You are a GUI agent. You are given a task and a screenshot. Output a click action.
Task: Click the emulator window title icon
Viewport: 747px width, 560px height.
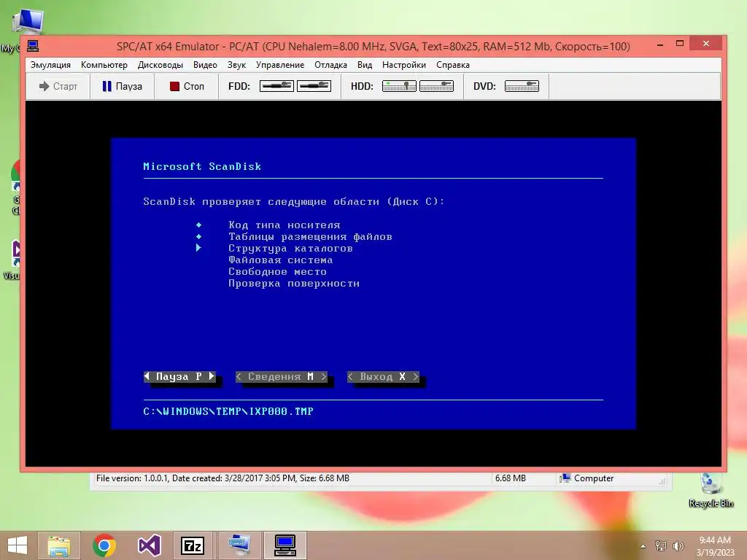[x=33, y=46]
